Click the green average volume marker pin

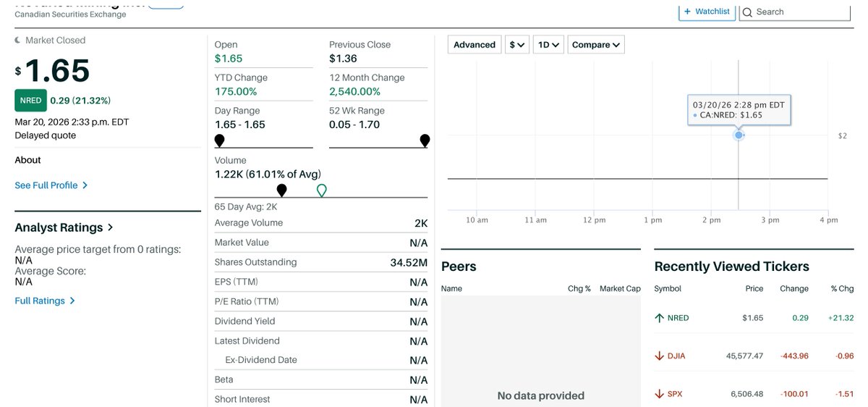(322, 190)
